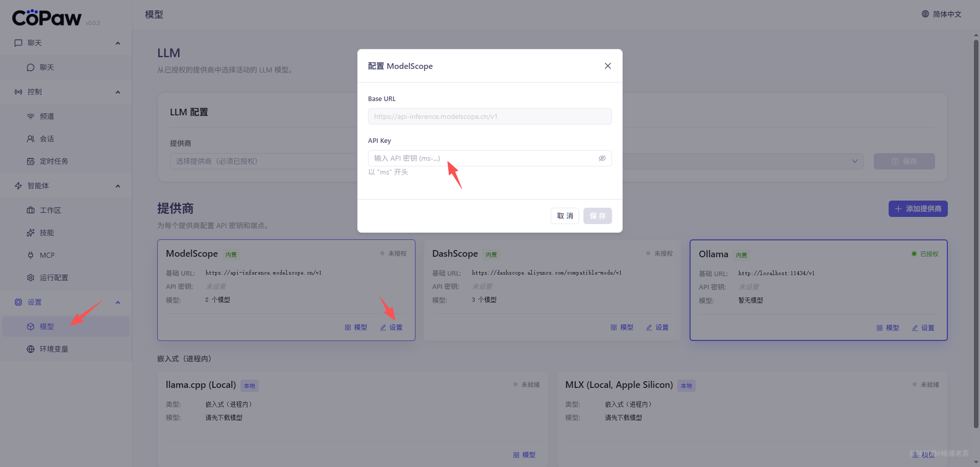Click DashScope base URL text
Screen dimensions: 980x467
point(547,273)
